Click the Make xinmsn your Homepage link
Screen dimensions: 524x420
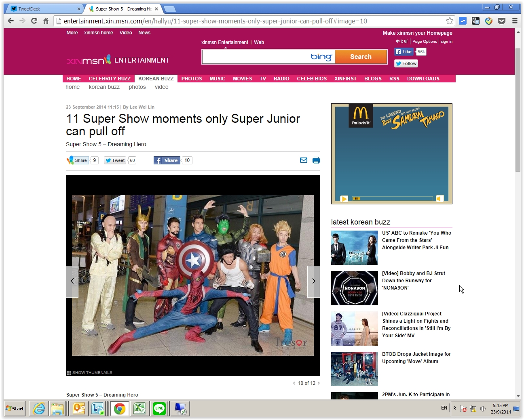(418, 33)
